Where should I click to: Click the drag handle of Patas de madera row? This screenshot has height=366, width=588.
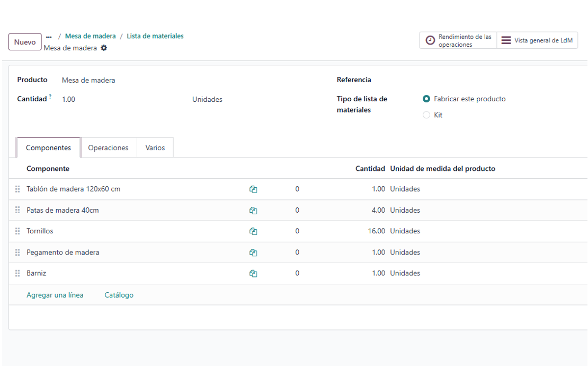pos(17,210)
